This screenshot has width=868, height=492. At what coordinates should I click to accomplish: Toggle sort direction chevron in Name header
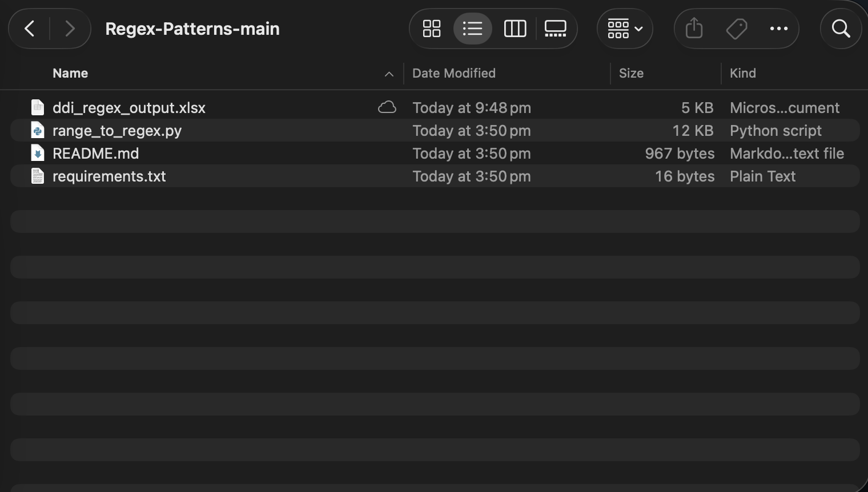(x=389, y=74)
